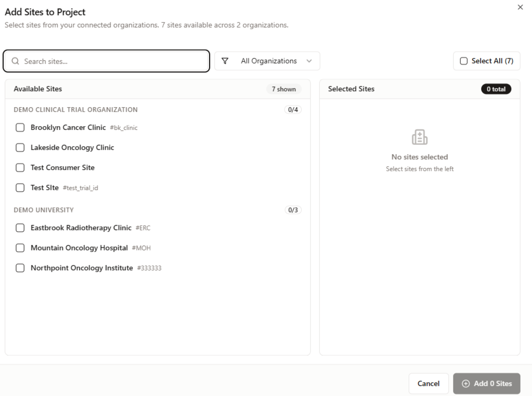Click the 0/4 count badge
This screenshot has height=396, width=532.
pos(293,110)
